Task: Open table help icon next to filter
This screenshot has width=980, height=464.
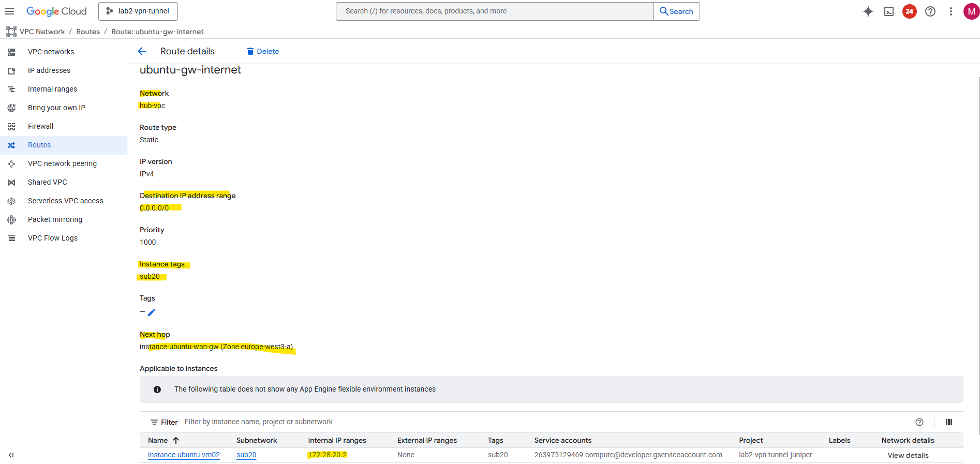Action: coord(919,422)
